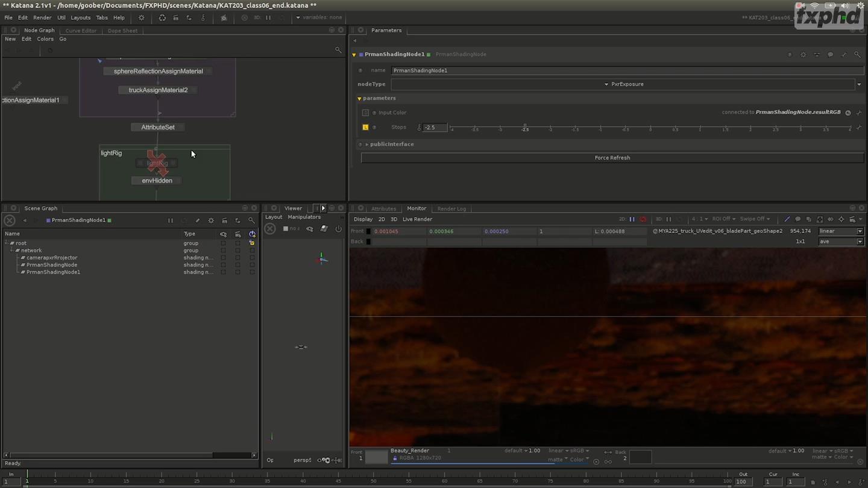The height and width of the screenshot is (488, 868).
Task: Click the Scene Graph pause icon
Action: click(171, 221)
